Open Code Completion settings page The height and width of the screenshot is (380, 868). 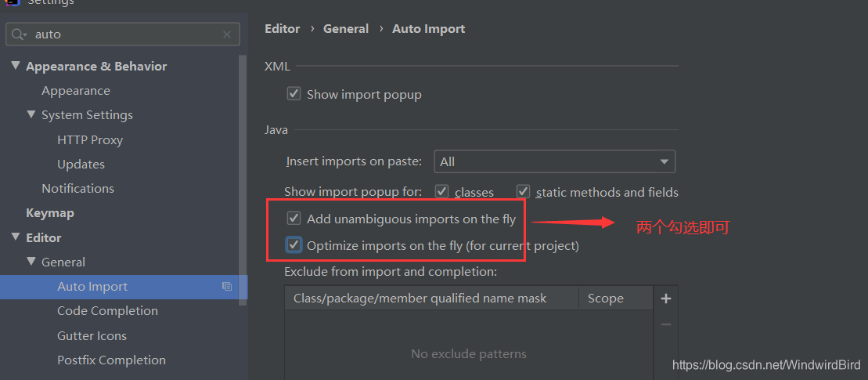[x=107, y=311]
